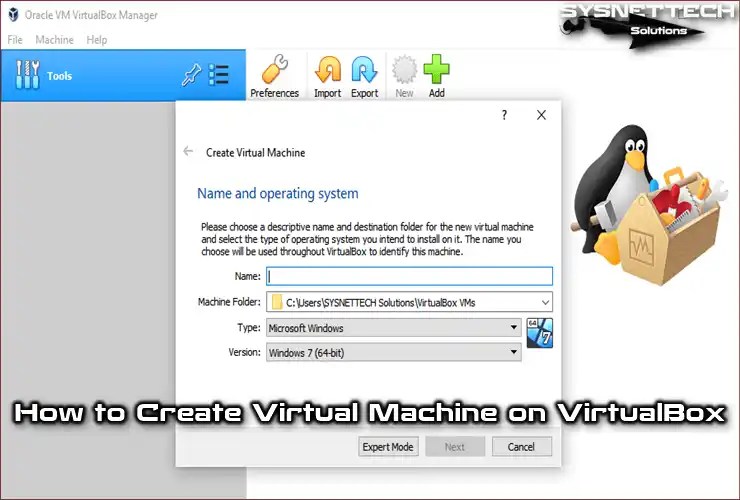Click the 'Name and operating system' heading
740x500 pixels.
(x=278, y=194)
